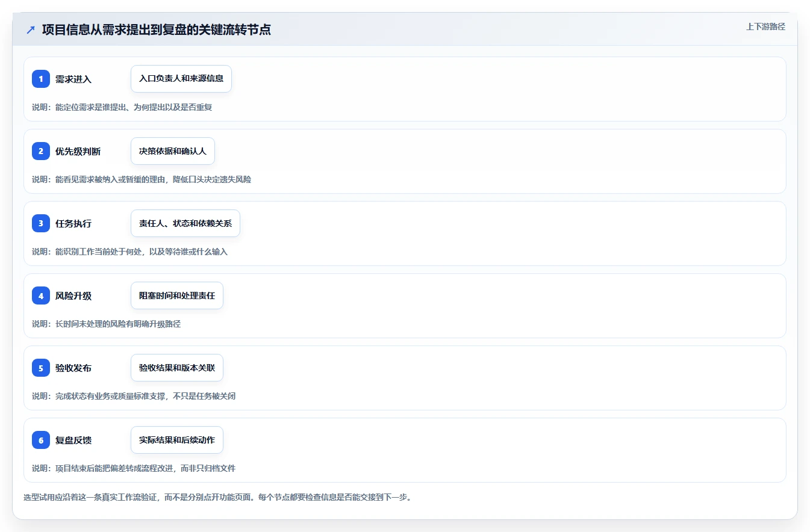Select the 入口负责人和来源信息 chip

181,79
